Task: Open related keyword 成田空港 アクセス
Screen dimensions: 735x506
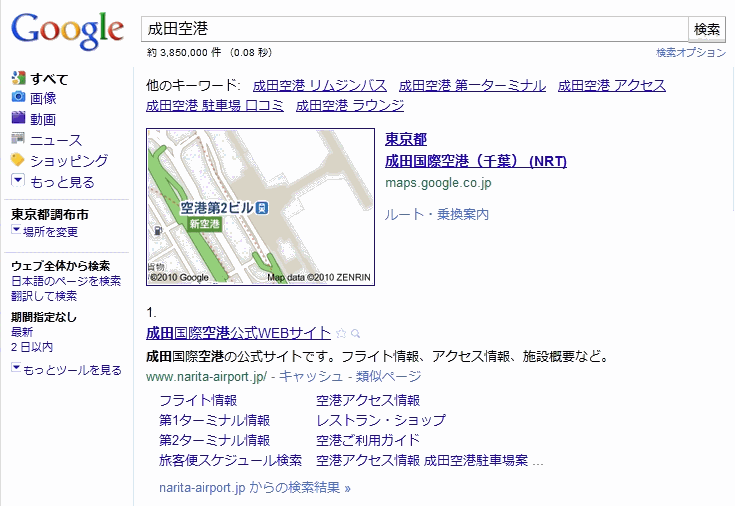Action: coord(611,85)
